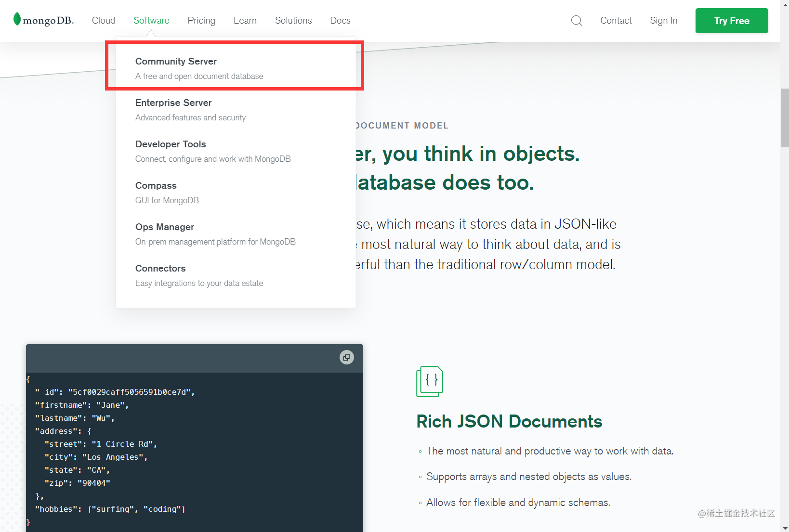789x532 pixels.
Task: Open the Software dropdown
Action: pos(151,20)
